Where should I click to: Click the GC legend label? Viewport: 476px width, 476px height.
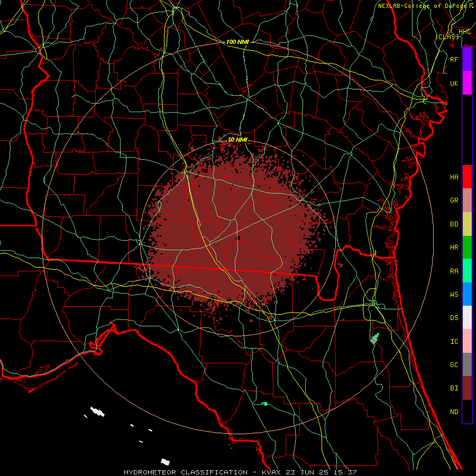[454, 365]
